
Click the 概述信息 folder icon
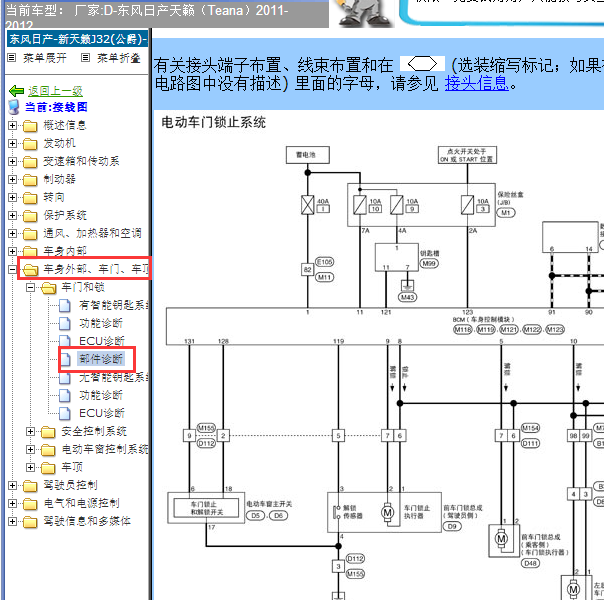(30, 126)
